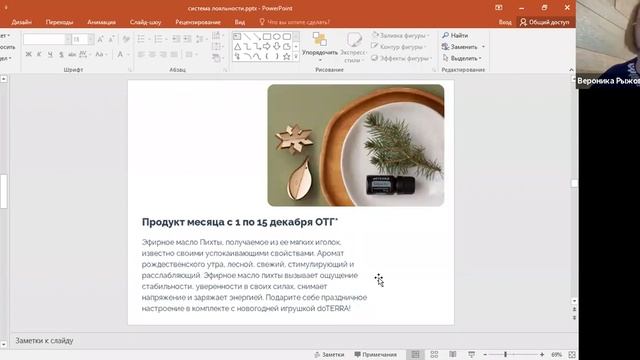Image resolution: width=640 pixels, height=360 pixels.
Task: Open align text vertical option
Action: tap(217, 47)
